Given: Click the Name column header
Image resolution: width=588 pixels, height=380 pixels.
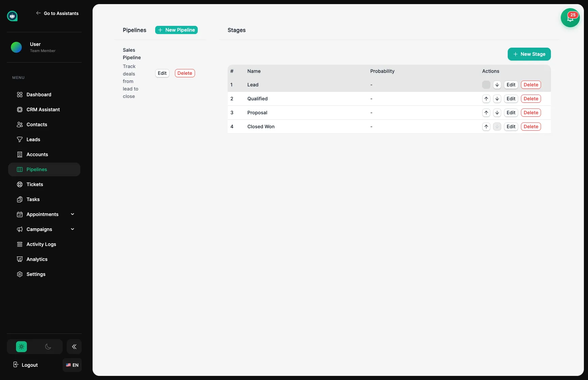Looking at the screenshot, I should tap(254, 71).
